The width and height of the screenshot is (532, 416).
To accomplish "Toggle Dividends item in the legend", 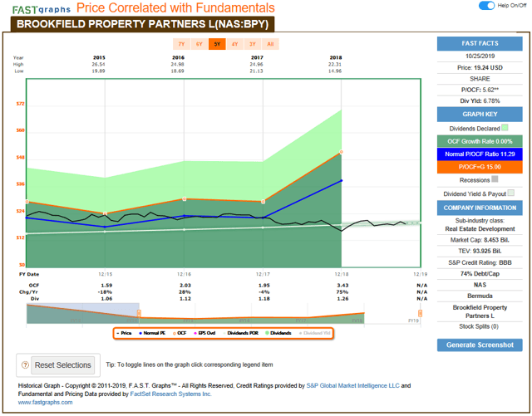I will click(x=278, y=333).
